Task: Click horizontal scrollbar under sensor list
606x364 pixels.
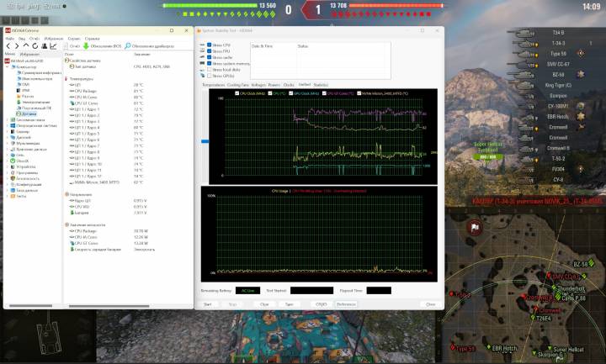Action: 109,306
